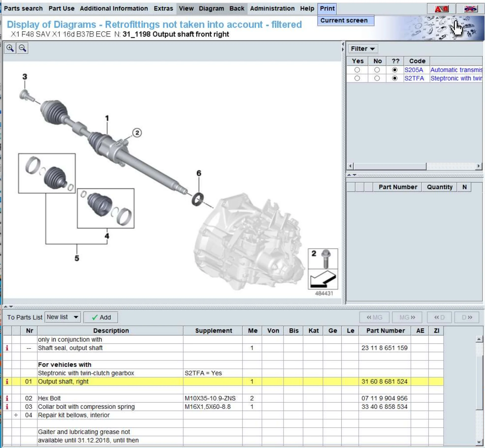Open the Help menu
This screenshot has width=485, height=448.
(x=307, y=8)
